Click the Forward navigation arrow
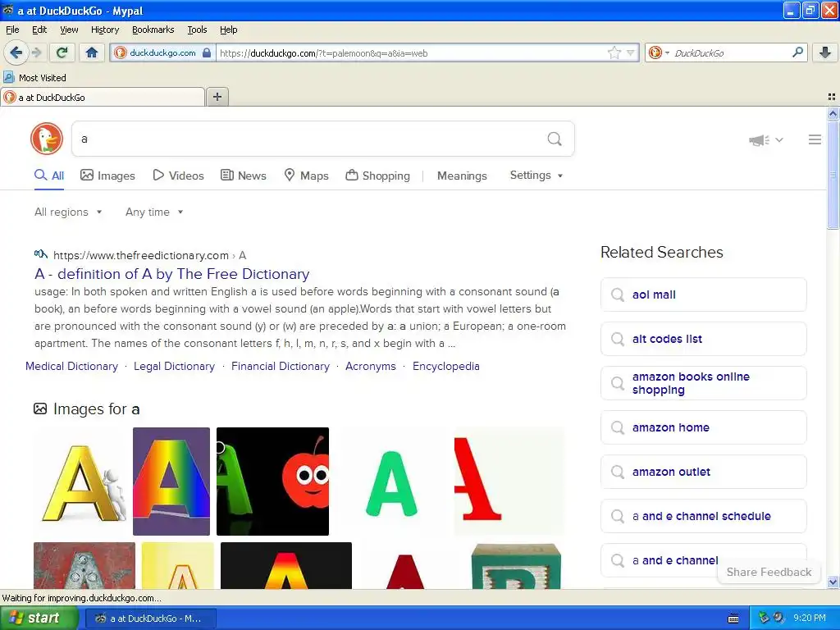 tap(36, 52)
